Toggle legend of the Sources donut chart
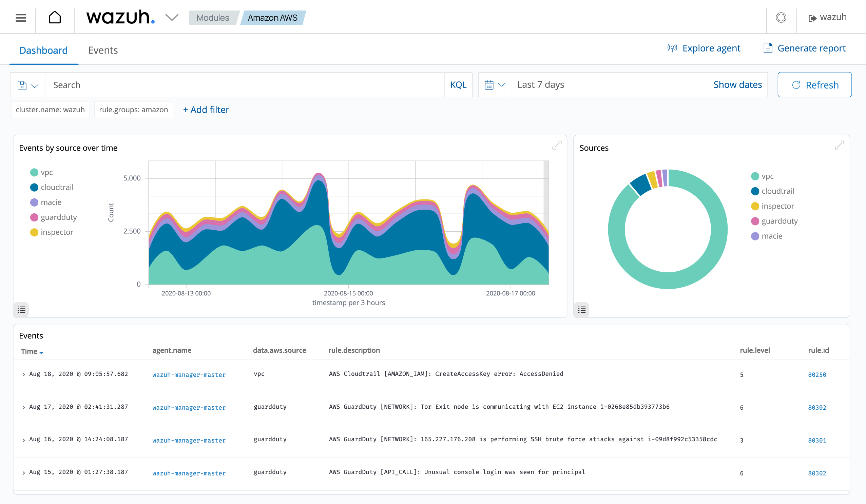This screenshot has height=504, width=866. point(582,310)
